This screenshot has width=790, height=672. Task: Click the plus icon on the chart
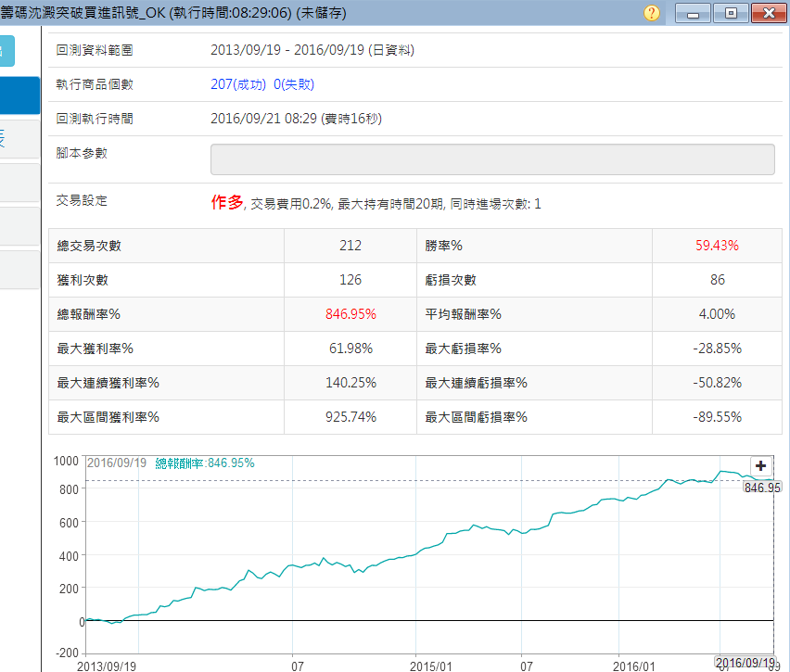click(x=760, y=466)
